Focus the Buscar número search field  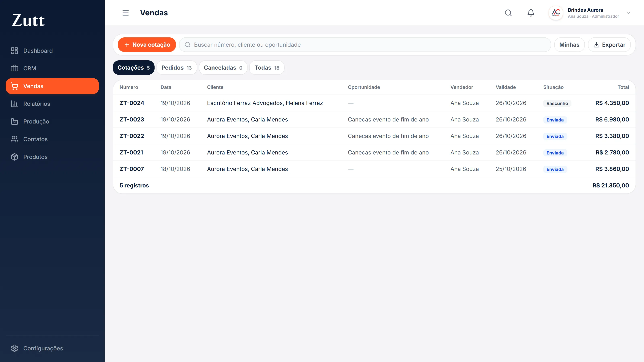(365, 45)
